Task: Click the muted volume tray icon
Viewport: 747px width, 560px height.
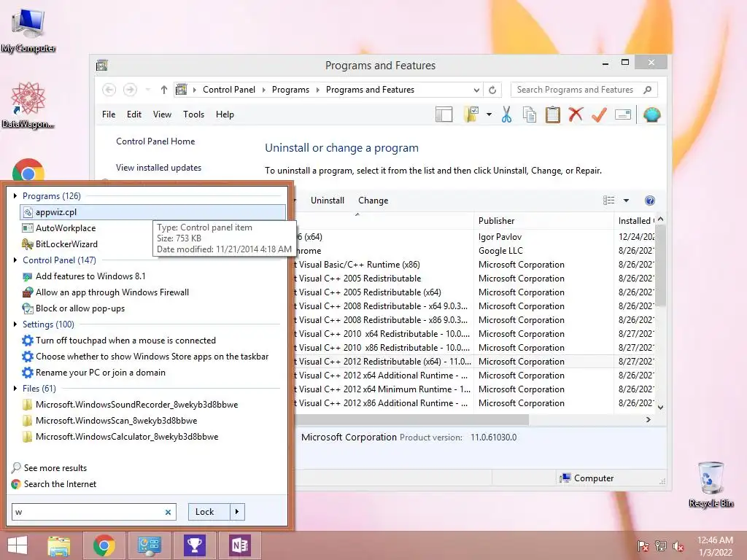Action: [x=678, y=546]
